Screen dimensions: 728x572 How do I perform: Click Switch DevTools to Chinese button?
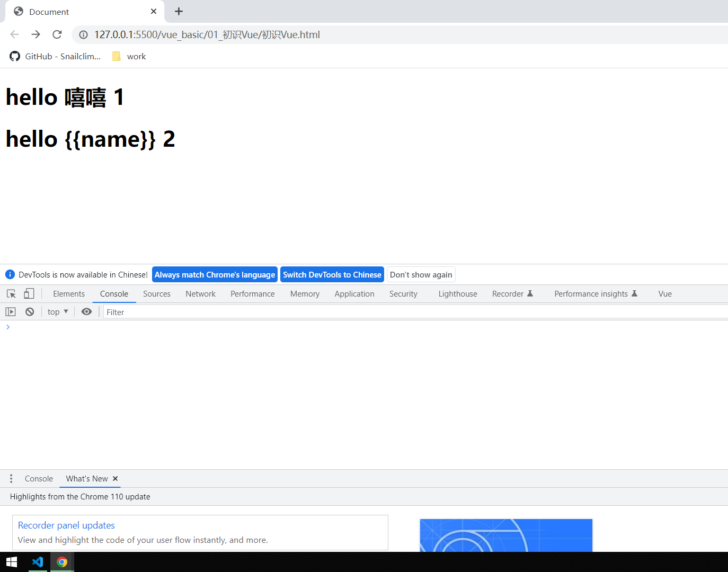(332, 274)
